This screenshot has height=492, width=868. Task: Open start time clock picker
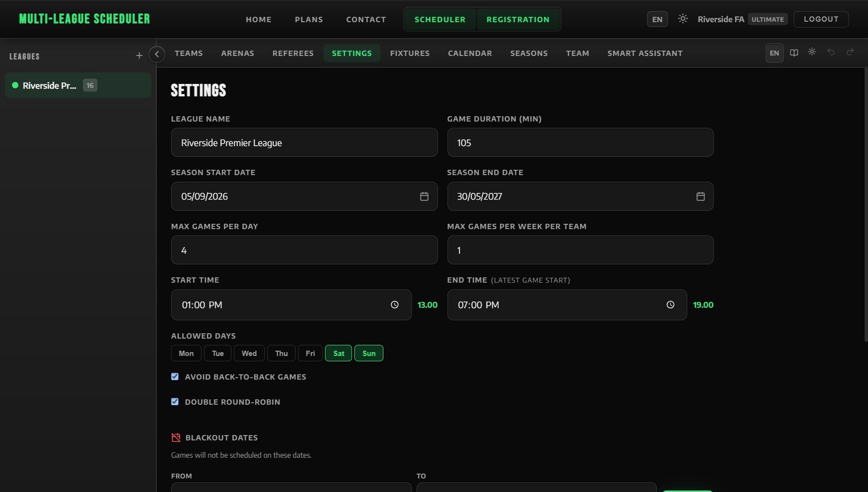click(394, 305)
